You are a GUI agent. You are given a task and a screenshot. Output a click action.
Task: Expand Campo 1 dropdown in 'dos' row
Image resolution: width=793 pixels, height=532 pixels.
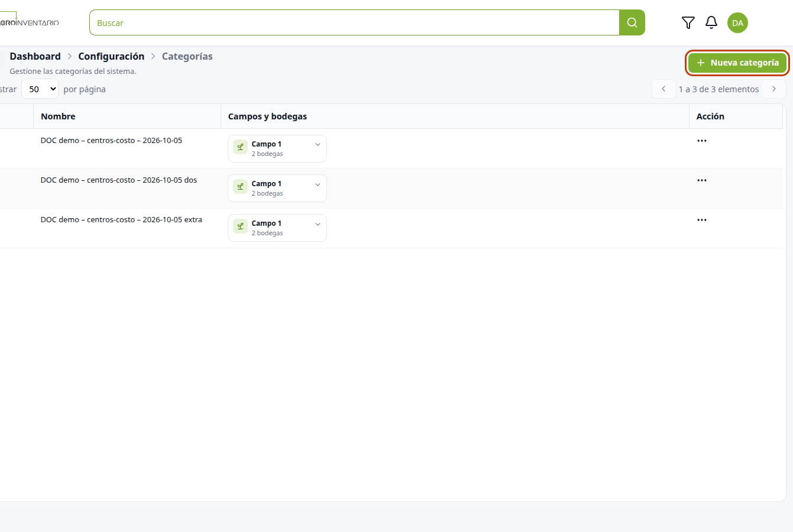318,184
